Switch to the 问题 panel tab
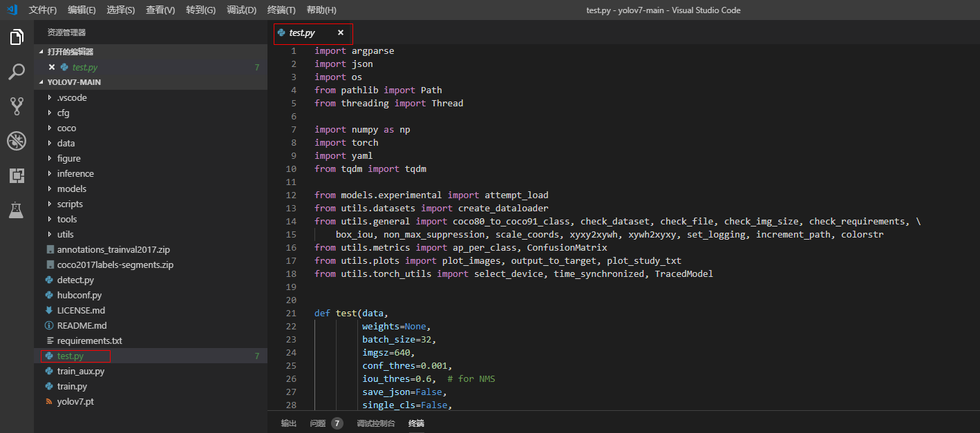 pos(318,423)
